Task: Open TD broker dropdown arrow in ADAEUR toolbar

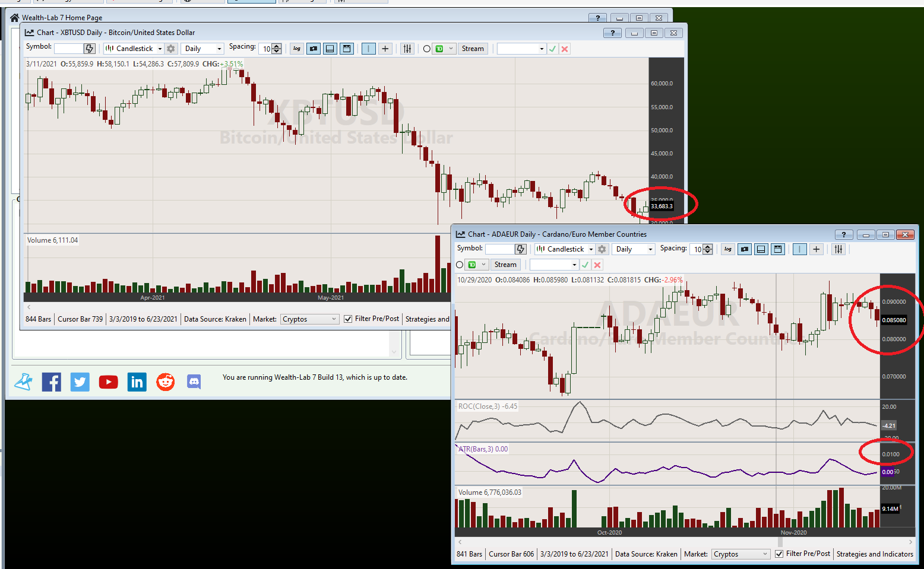Action: coord(484,265)
